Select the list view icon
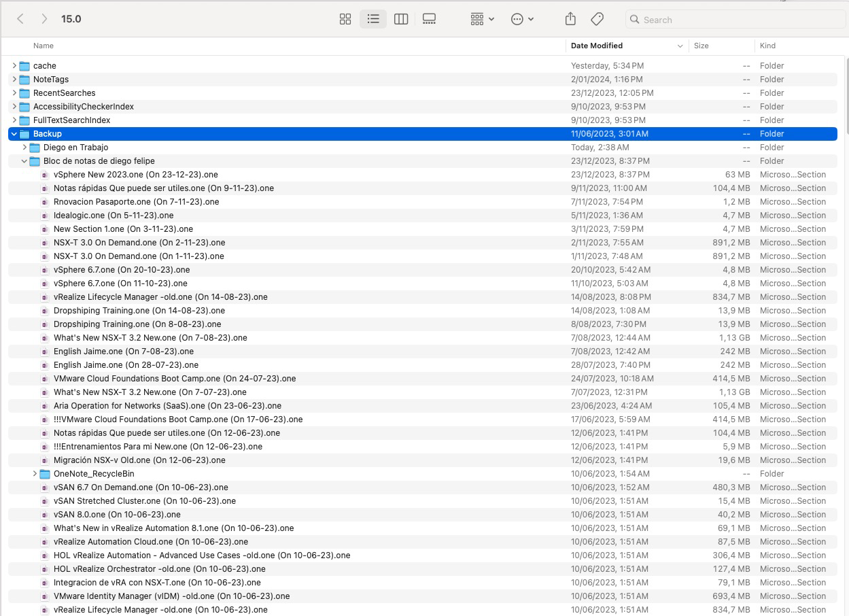Viewport: 849px width, 616px height. click(x=373, y=19)
